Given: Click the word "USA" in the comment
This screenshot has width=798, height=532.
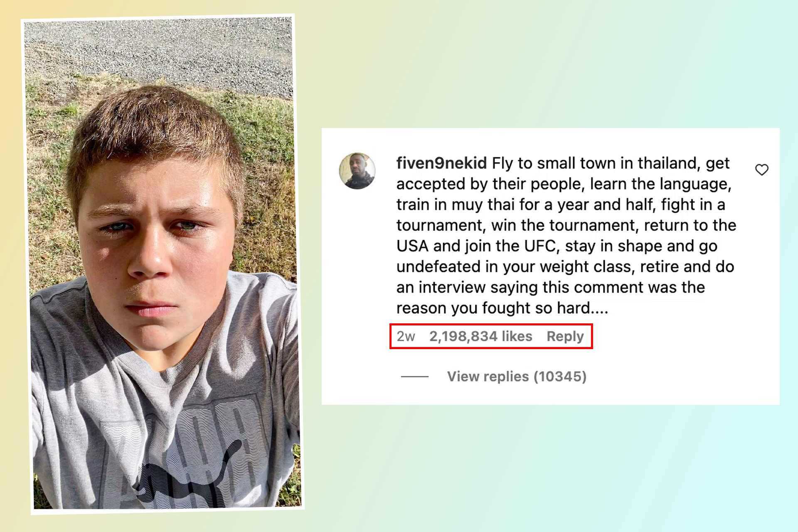Looking at the screenshot, I should (x=412, y=246).
